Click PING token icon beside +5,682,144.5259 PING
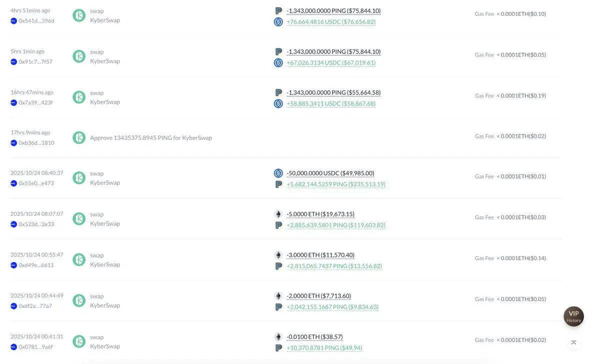Image resolution: width=600 pixels, height=364 pixels. (x=278, y=184)
